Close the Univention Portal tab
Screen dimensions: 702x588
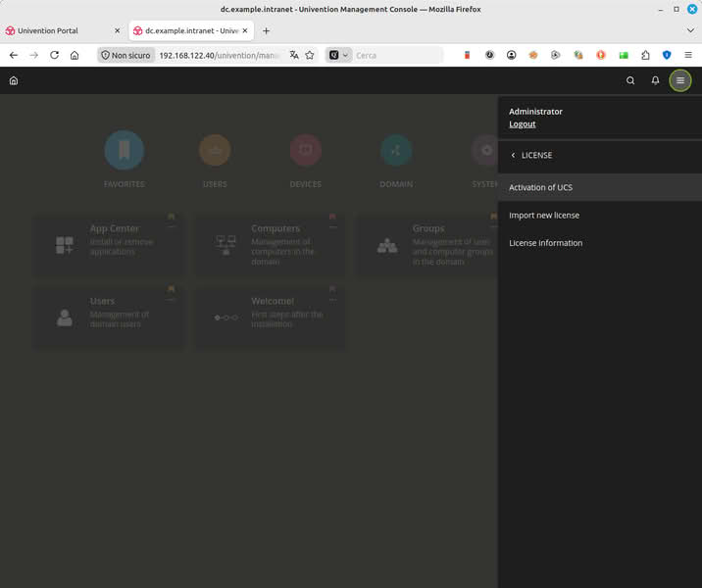coord(118,31)
